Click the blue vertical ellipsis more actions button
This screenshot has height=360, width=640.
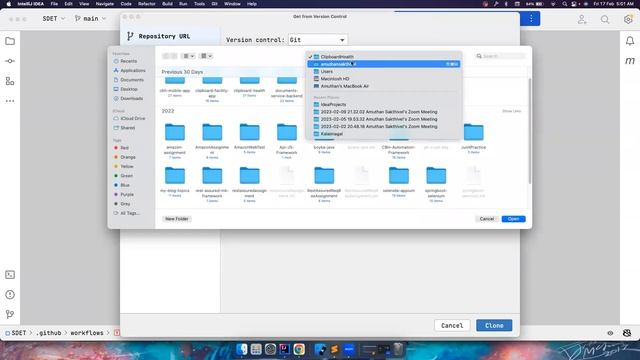pyautogui.click(x=531, y=18)
